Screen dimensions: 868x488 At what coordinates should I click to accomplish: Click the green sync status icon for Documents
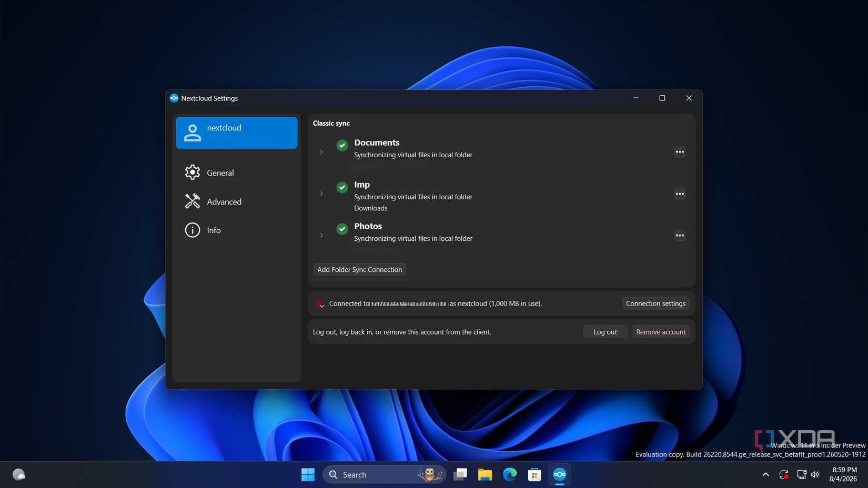[342, 145]
